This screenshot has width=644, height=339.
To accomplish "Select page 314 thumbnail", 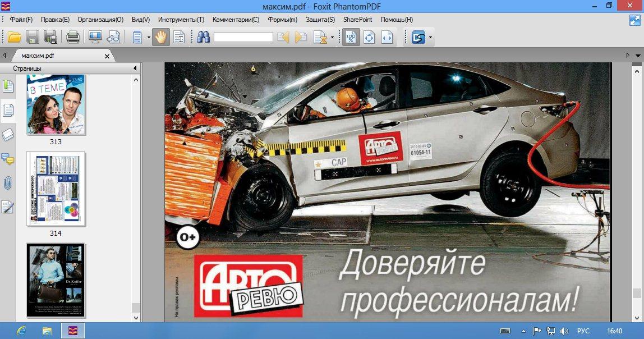I will click(56, 189).
